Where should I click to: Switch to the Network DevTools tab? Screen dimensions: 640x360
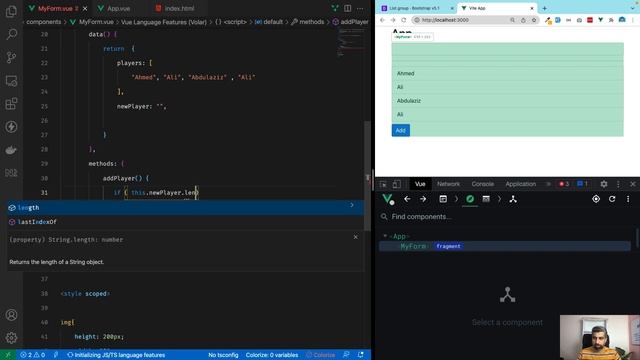click(x=448, y=184)
